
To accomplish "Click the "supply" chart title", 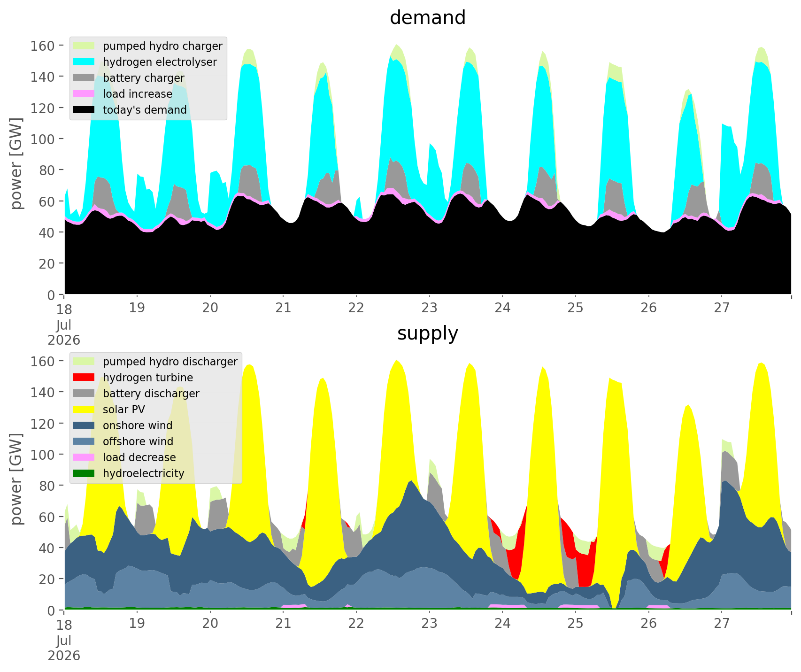I will 428,333.
